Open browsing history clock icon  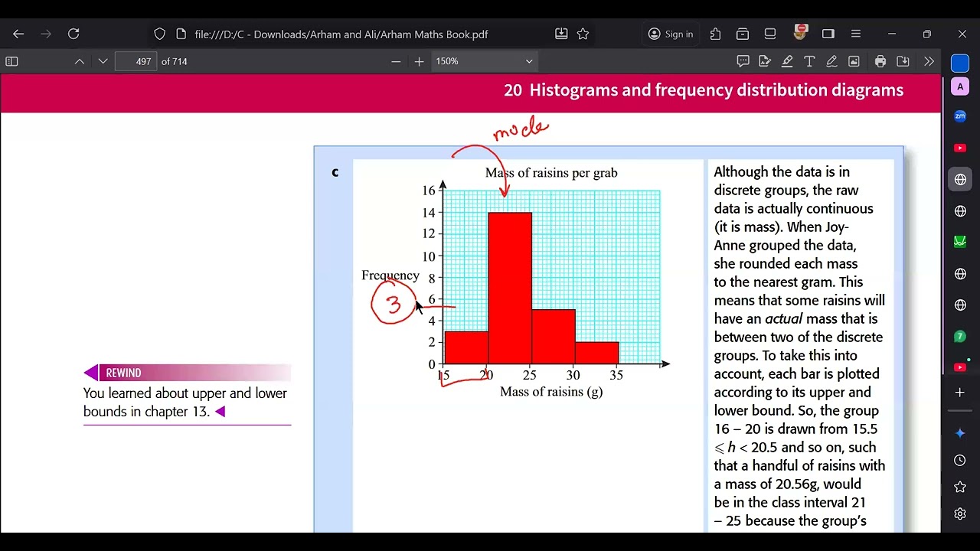(x=960, y=460)
